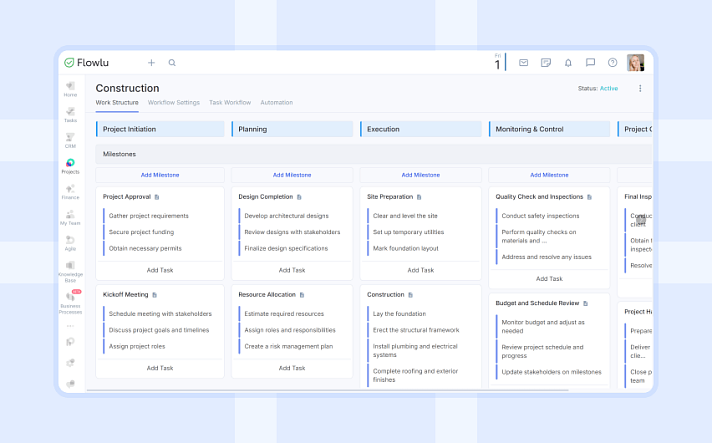The image size is (712, 443).
Task: Open the notes icon in top bar
Action: pos(546,63)
